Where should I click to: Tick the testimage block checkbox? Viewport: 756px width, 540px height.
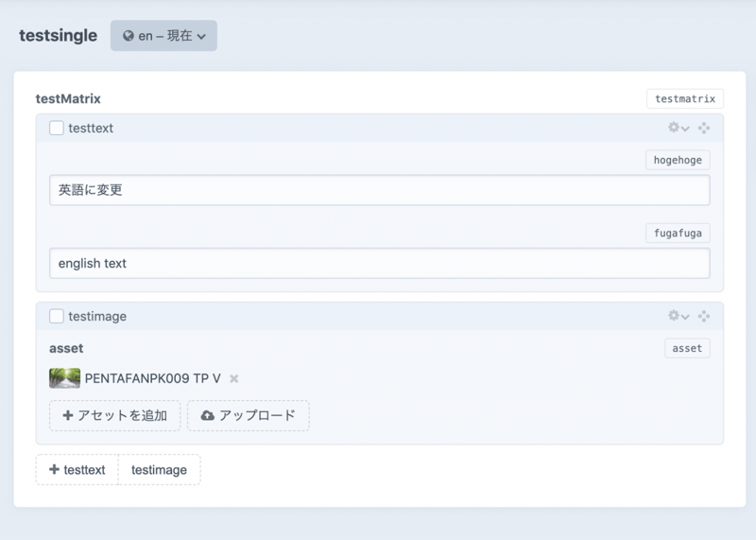(57, 316)
